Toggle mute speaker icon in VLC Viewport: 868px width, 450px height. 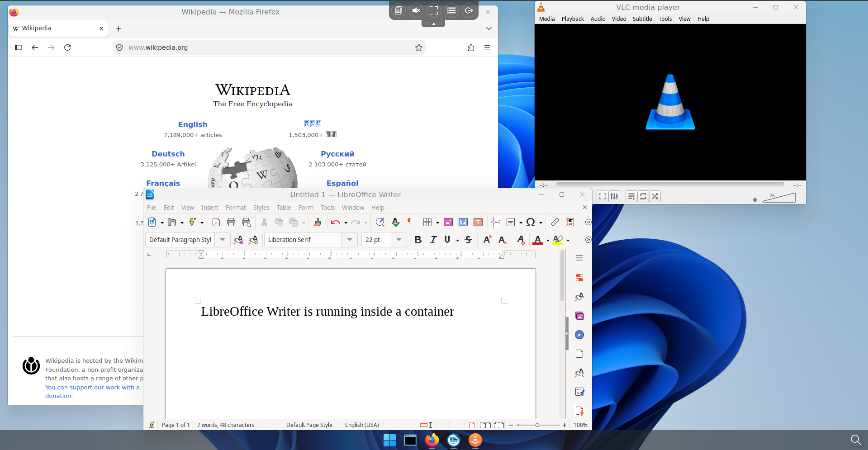(x=755, y=199)
